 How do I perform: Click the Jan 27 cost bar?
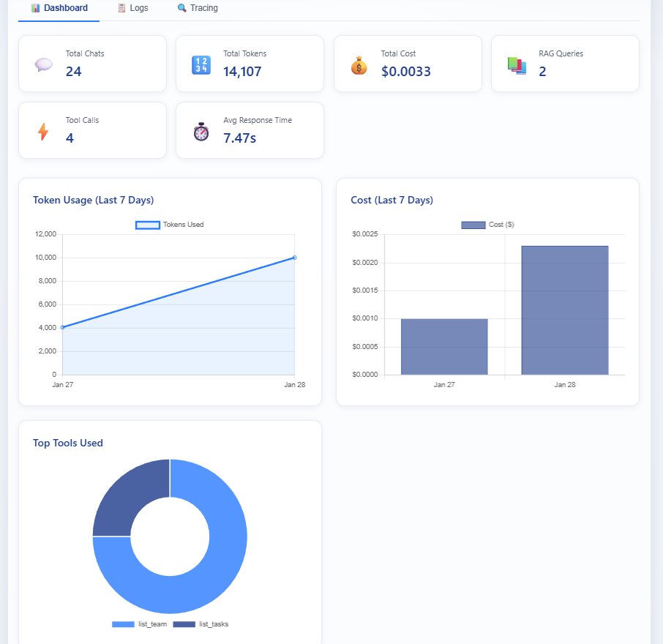pyautogui.click(x=444, y=347)
